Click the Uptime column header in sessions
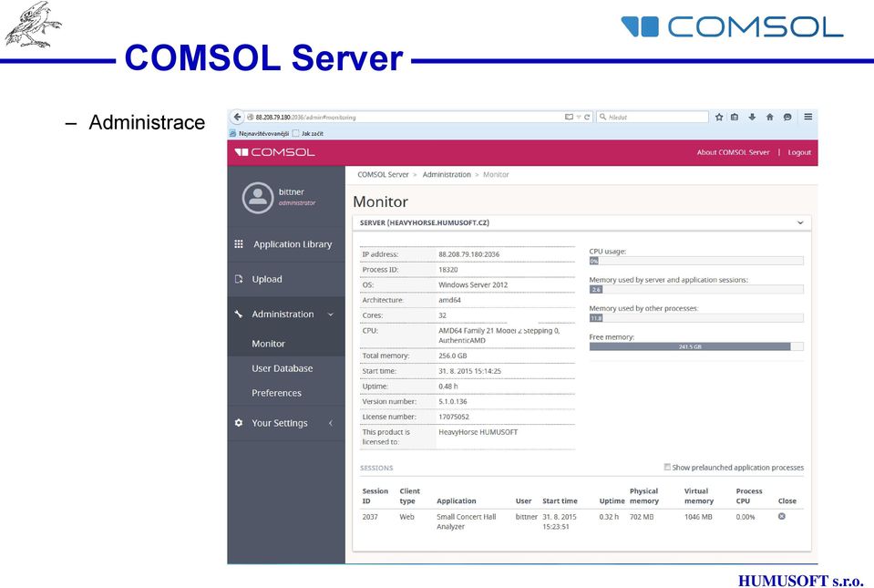 coord(612,501)
